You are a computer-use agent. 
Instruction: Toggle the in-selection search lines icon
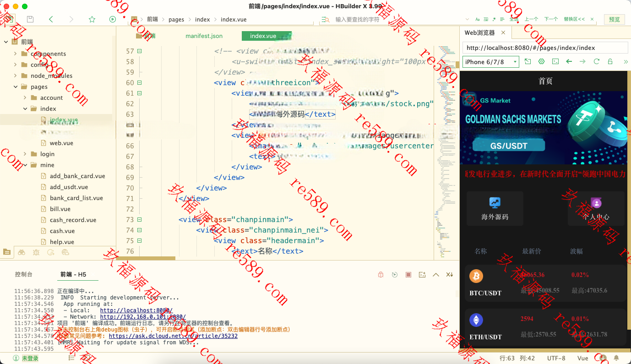tap(502, 19)
